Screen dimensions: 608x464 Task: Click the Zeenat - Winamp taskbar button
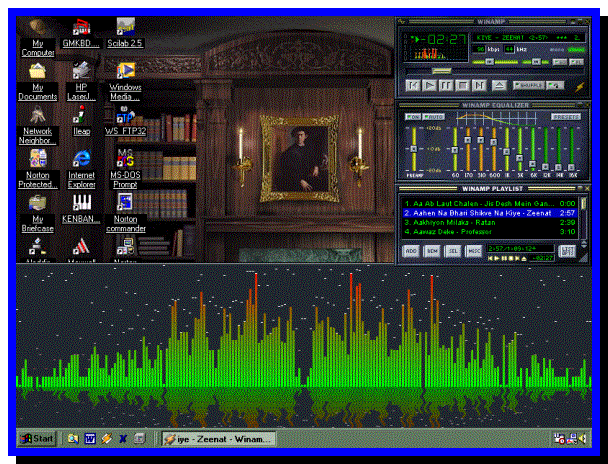pyautogui.click(x=219, y=439)
